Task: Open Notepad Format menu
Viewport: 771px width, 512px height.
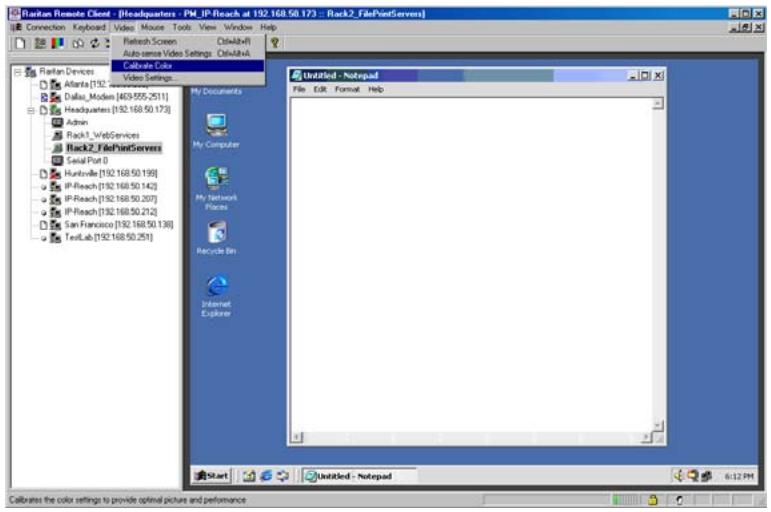Action: click(x=347, y=90)
